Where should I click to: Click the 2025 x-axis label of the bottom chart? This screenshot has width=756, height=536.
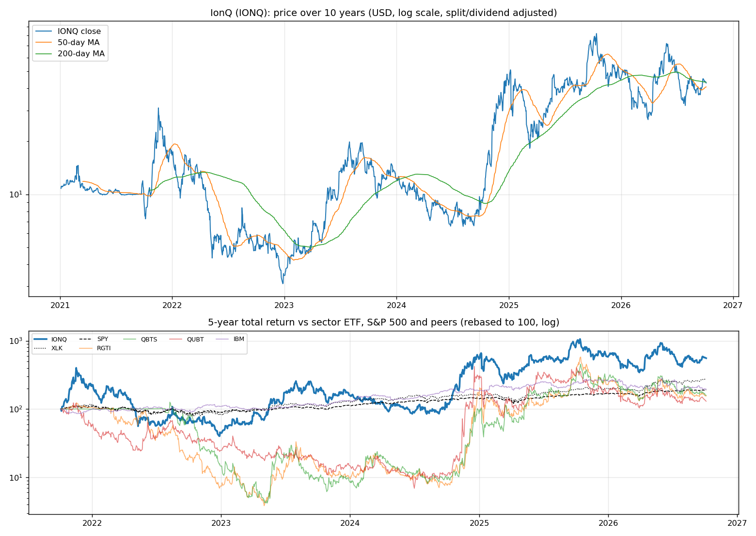tap(479, 523)
